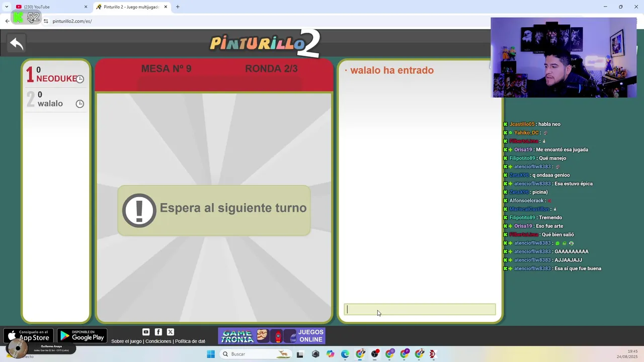Close the YouTube browser tab
644x362 pixels.
pyautogui.click(x=86, y=7)
